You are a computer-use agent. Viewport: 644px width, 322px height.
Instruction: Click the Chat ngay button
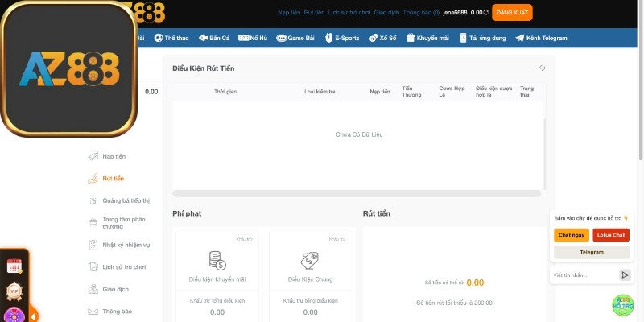tap(572, 235)
